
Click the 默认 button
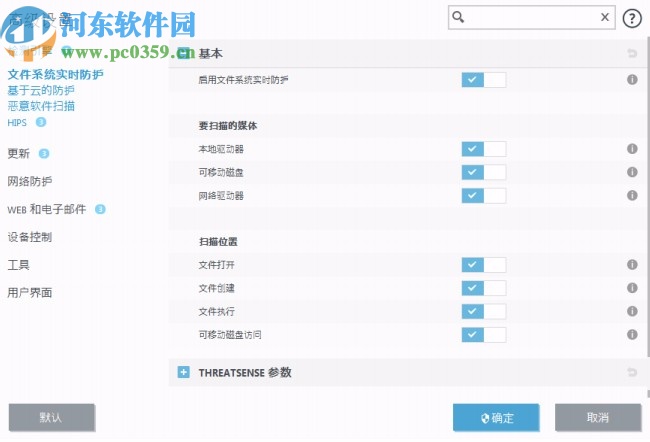click(x=51, y=417)
